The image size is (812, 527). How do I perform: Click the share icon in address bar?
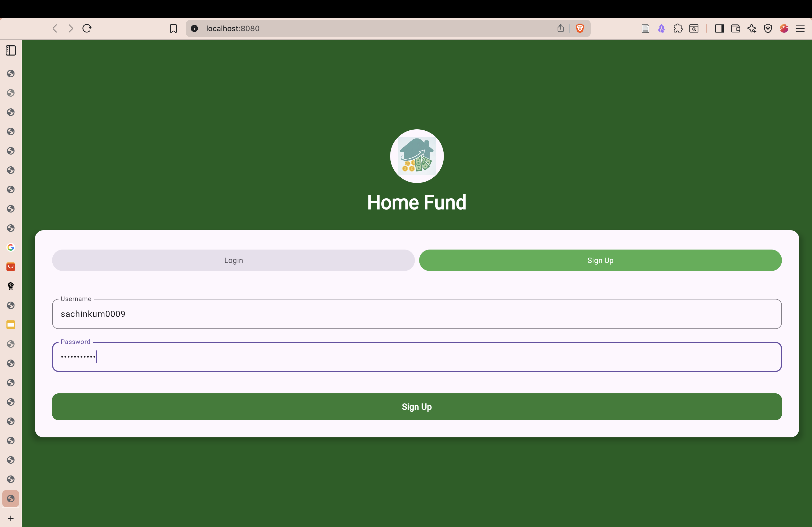(x=561, y=28)
